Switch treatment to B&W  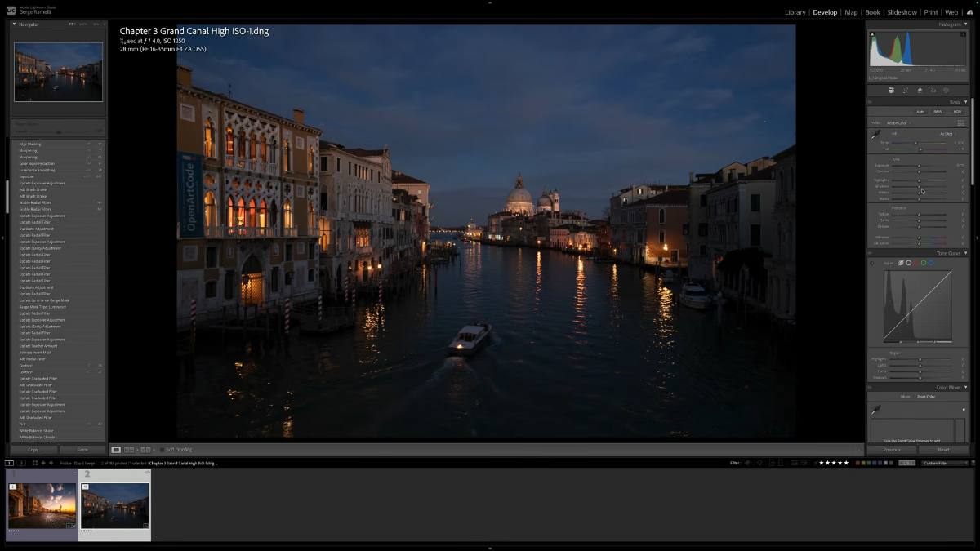coord(938,112)
